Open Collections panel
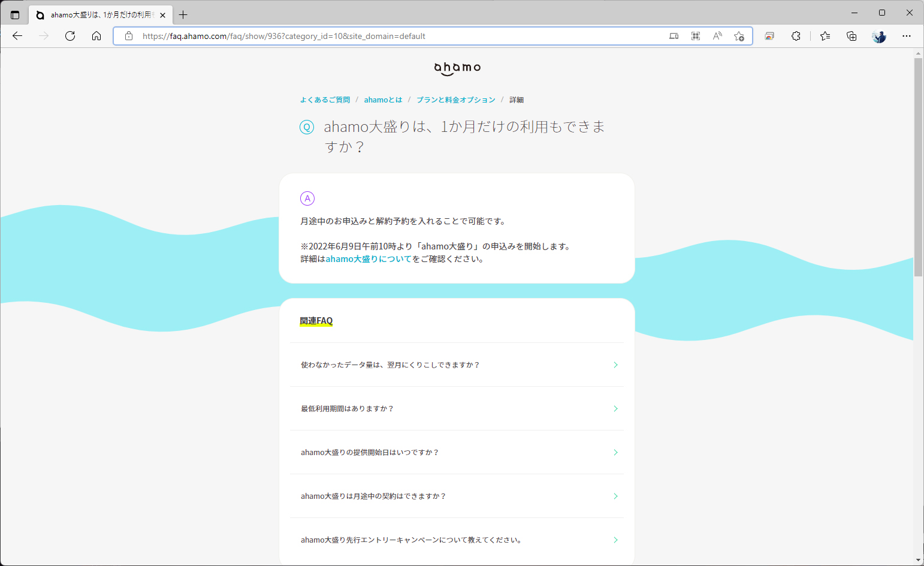The height and width of the screenshot is (566, 924). coord(851,36)
